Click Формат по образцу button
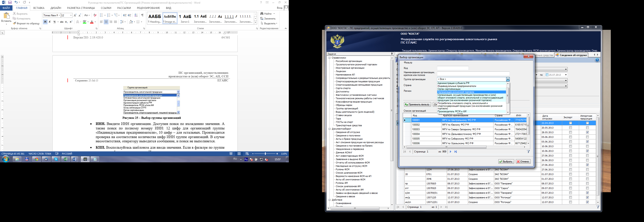This screenshot has width=644, height=222. pyautogui.click(x=26, y=23)
